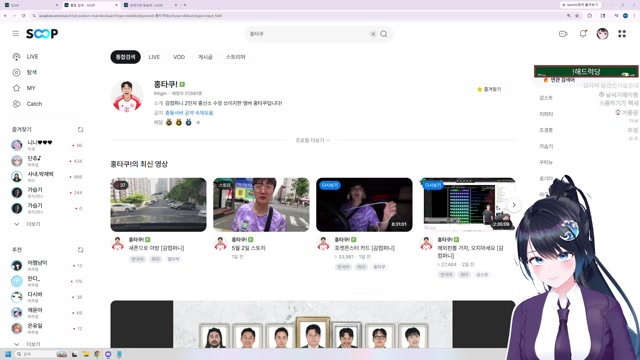
Task: Open the blue notice link in profile
Action: (x=189, y=113)
